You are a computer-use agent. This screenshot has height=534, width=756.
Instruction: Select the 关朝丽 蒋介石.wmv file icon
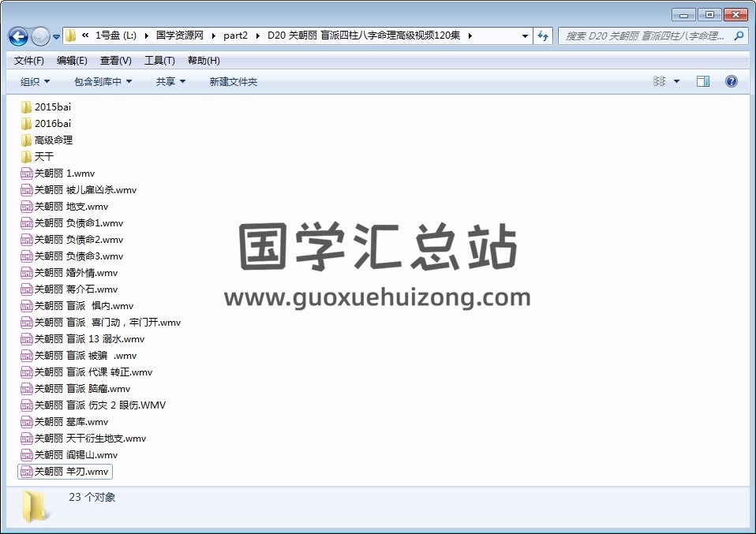point(27,289)
